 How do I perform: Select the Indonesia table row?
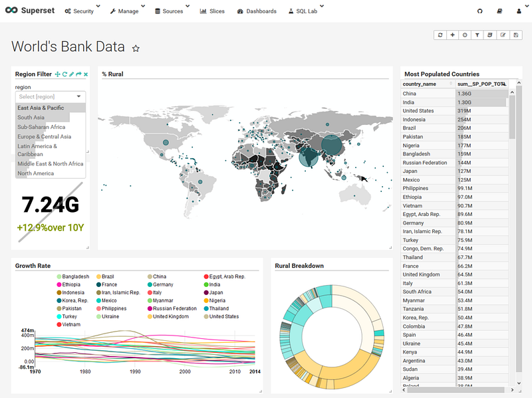pyautogui.click(x=455, y=120)
